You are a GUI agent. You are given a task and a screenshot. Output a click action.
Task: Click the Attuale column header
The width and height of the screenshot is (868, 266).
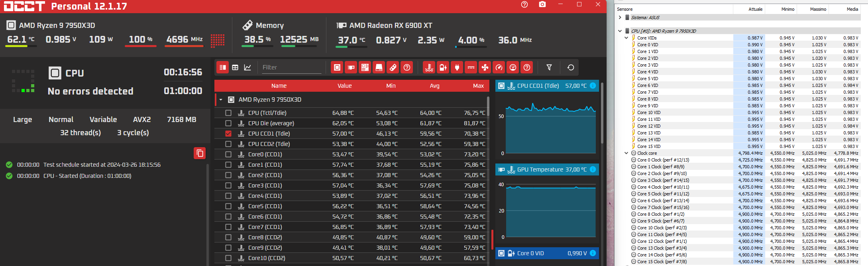click(x=749, y=9)
